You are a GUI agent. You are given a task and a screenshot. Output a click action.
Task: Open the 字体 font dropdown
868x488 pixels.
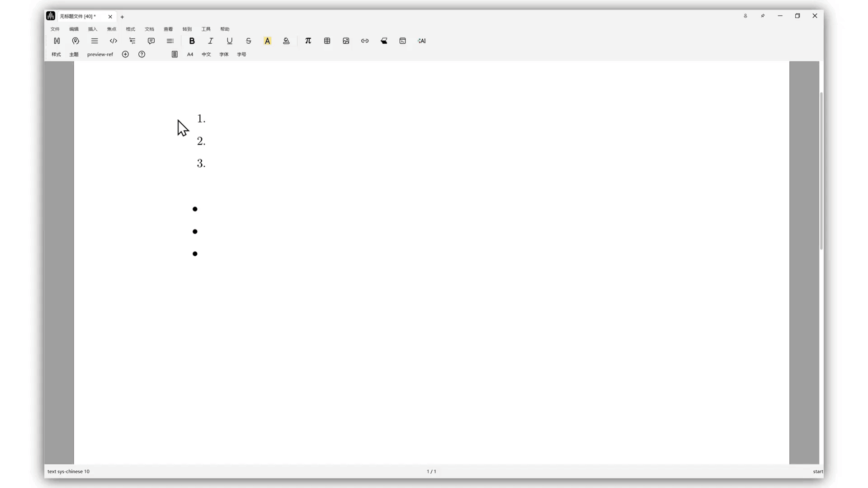click(224, 54)
